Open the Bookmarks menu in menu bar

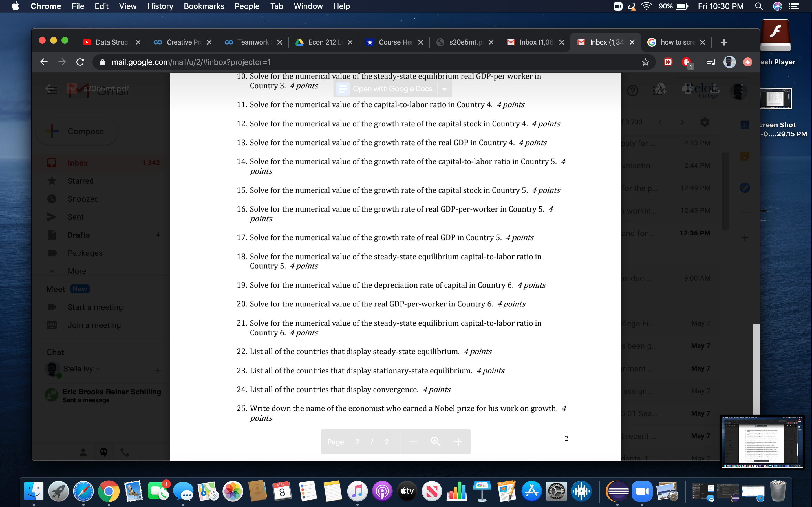204,6
